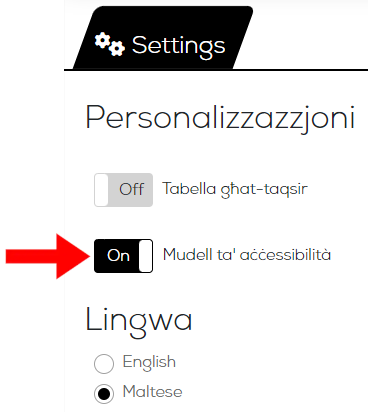Click the "Mudell ta' aċċessibilità" label text
The image size is (368, 412).
point(247,255)
